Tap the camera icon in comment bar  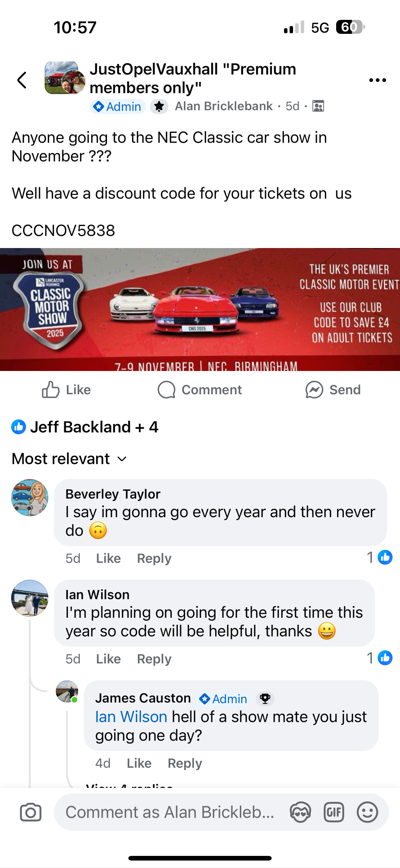pyautogui.click(x=31, y=812)
